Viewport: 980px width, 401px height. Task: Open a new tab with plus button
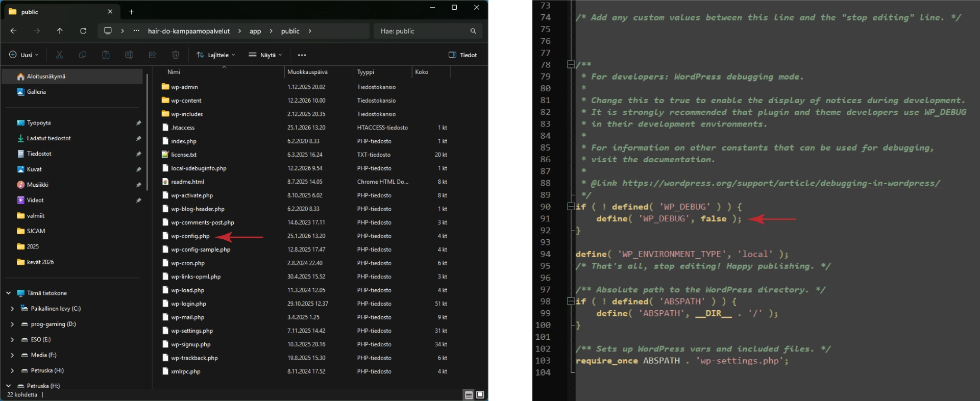point(131,12)
